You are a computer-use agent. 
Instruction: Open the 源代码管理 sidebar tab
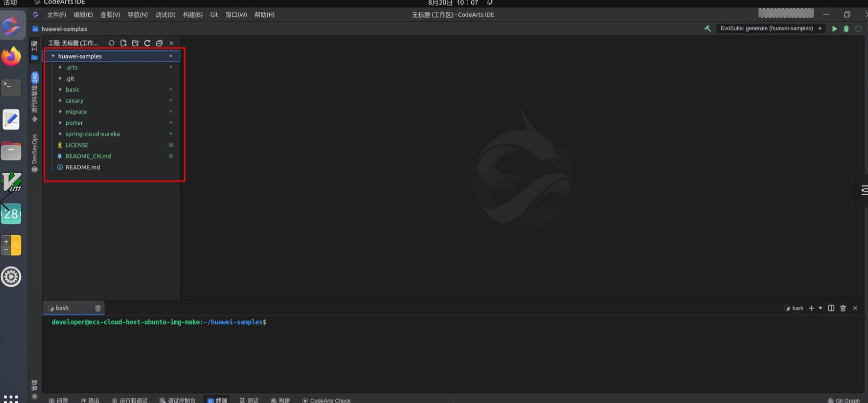click(34, 97)
